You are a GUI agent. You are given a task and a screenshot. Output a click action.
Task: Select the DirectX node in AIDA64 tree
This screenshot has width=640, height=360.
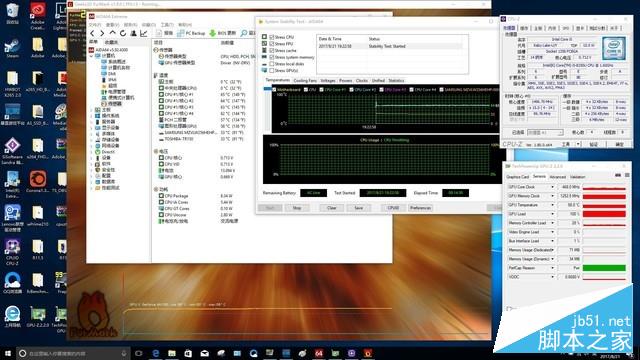click(105, 152)
